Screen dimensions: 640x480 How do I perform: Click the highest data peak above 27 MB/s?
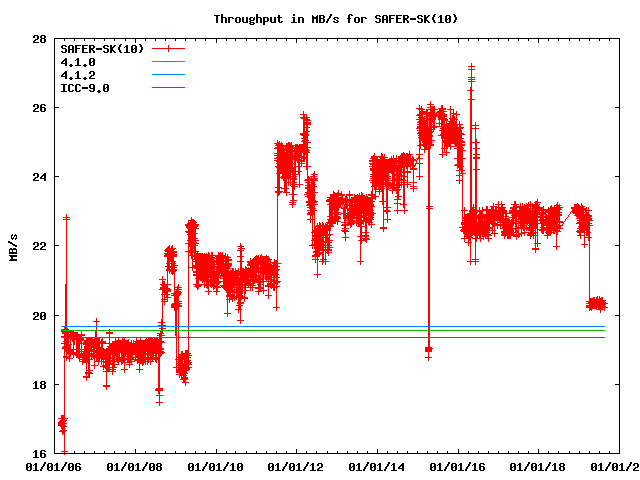471,68
